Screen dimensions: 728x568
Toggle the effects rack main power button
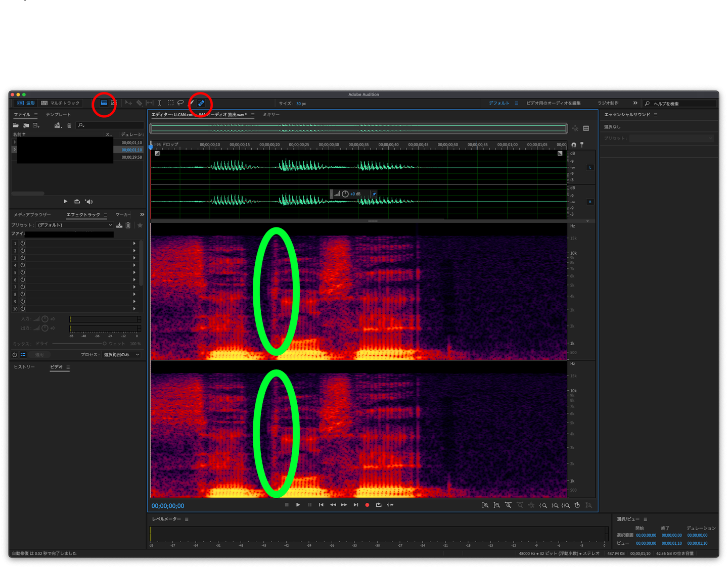[15, 355]
